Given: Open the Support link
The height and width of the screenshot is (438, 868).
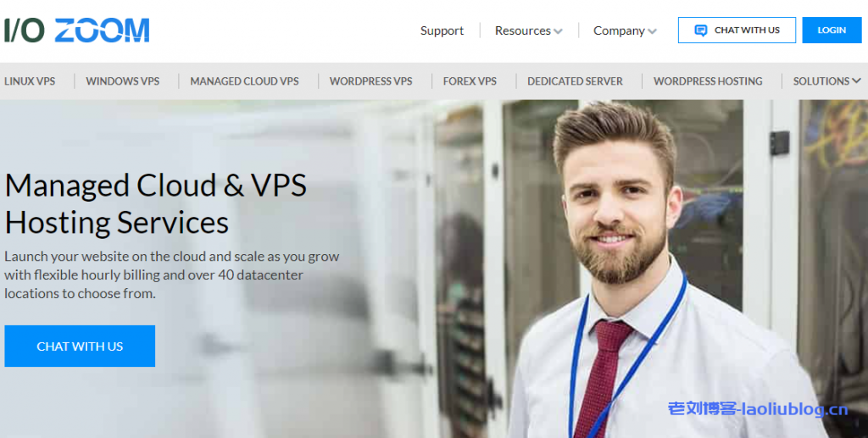Looking at the screenshot, I should coord(442,30).
